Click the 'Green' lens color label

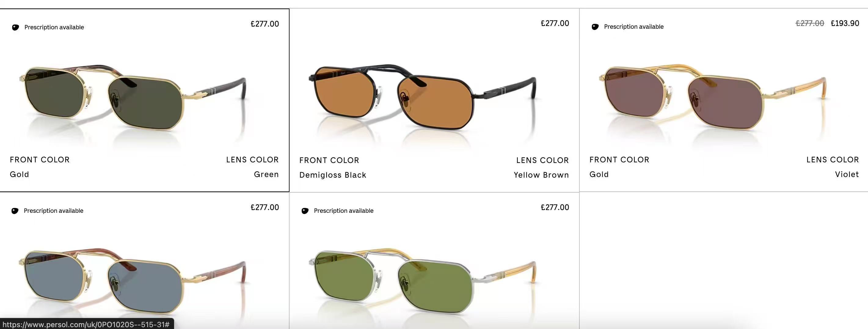[x=266, y=175]
